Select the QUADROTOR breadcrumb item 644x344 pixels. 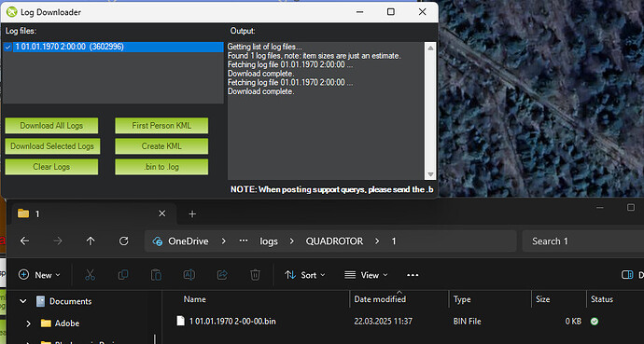click(x=334, y=241)
